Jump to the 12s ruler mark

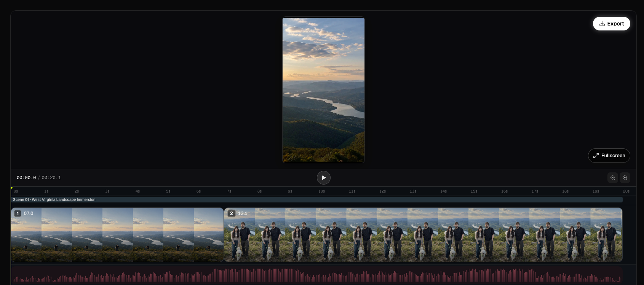point(383,191)
